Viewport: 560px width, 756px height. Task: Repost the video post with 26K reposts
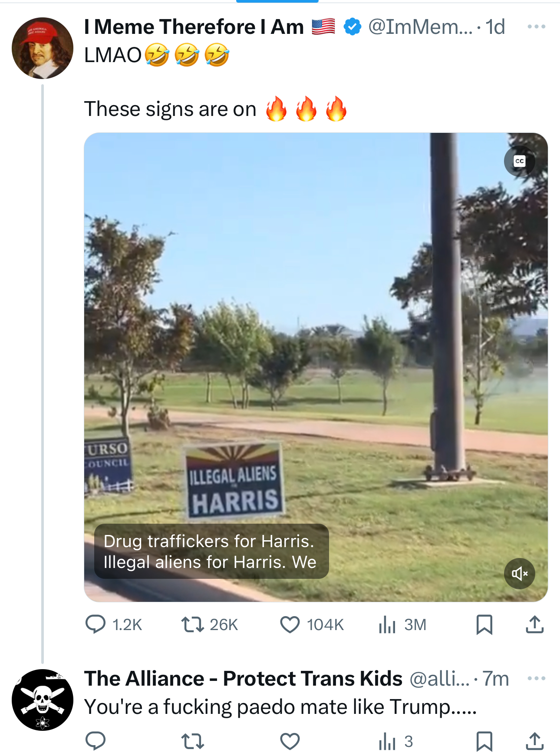[192, 624]
